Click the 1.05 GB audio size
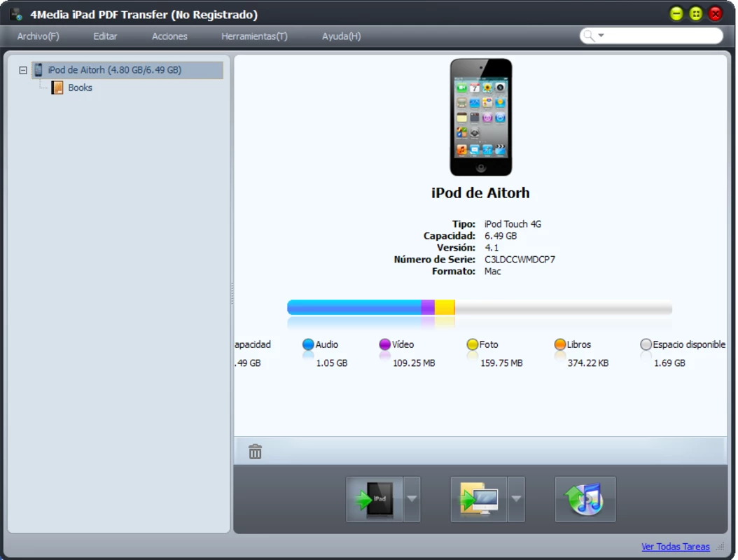The width and height of the screenshot is (738, 560). pyautogui.click(x=332, y=363)
